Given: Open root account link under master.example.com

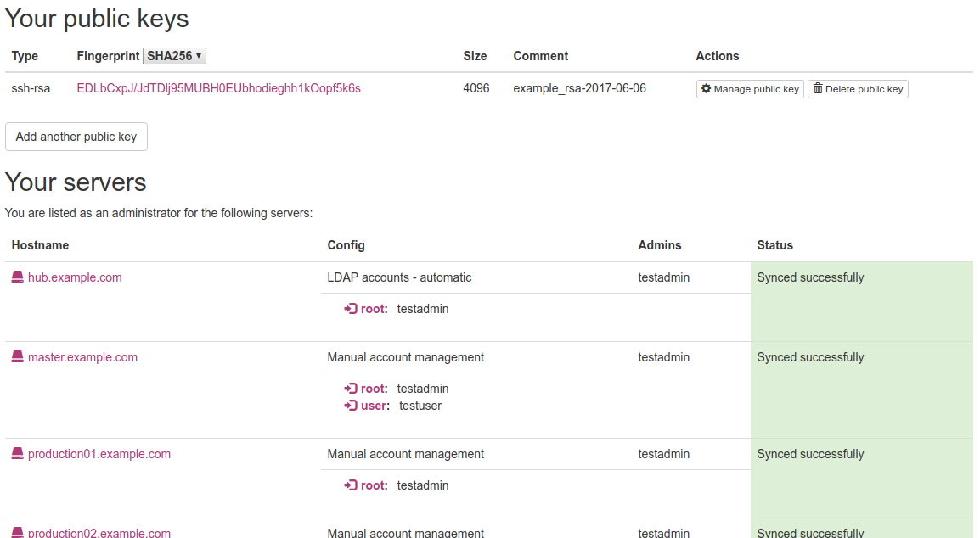Looking at the screenshot, I should 373,389.
